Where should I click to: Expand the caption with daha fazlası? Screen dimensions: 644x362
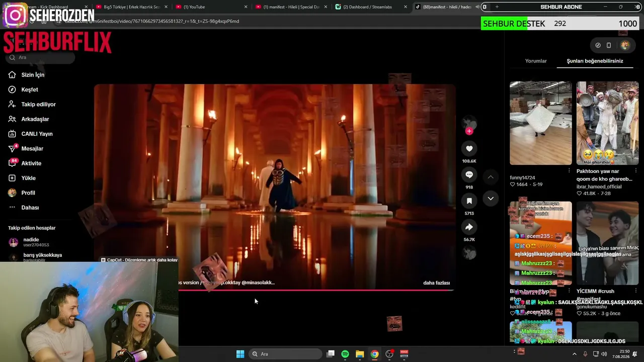(436, 283)
